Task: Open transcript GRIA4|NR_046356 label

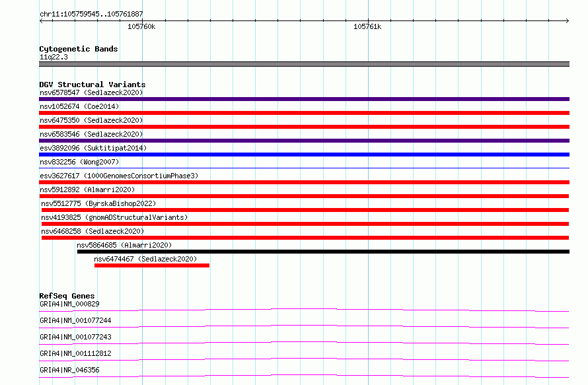Action: point(69,370)
